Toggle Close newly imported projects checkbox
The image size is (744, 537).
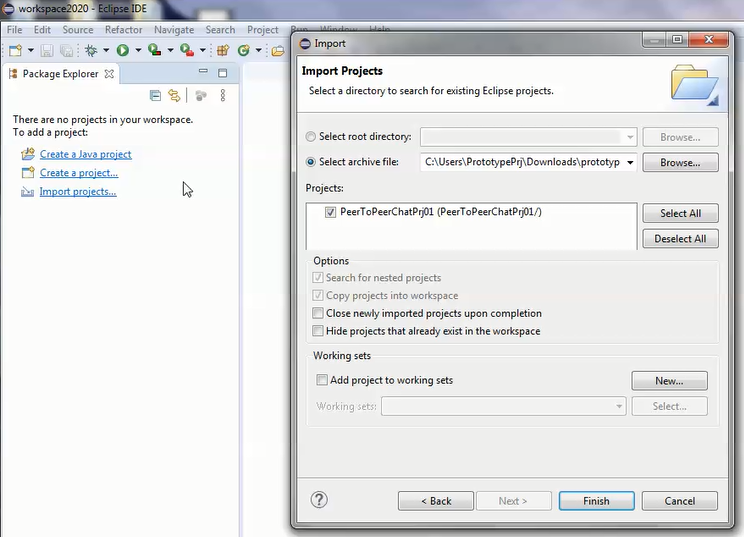click(x=318, y=313)
